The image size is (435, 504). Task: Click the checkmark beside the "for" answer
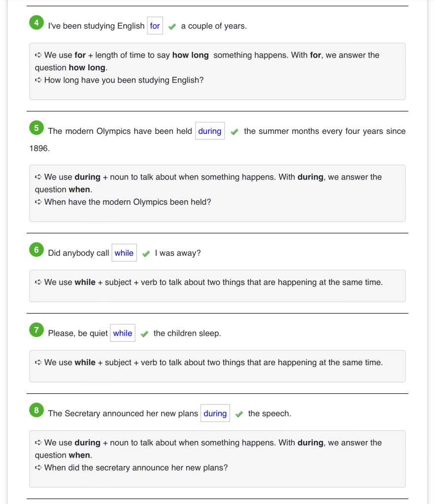click(172, 27)
